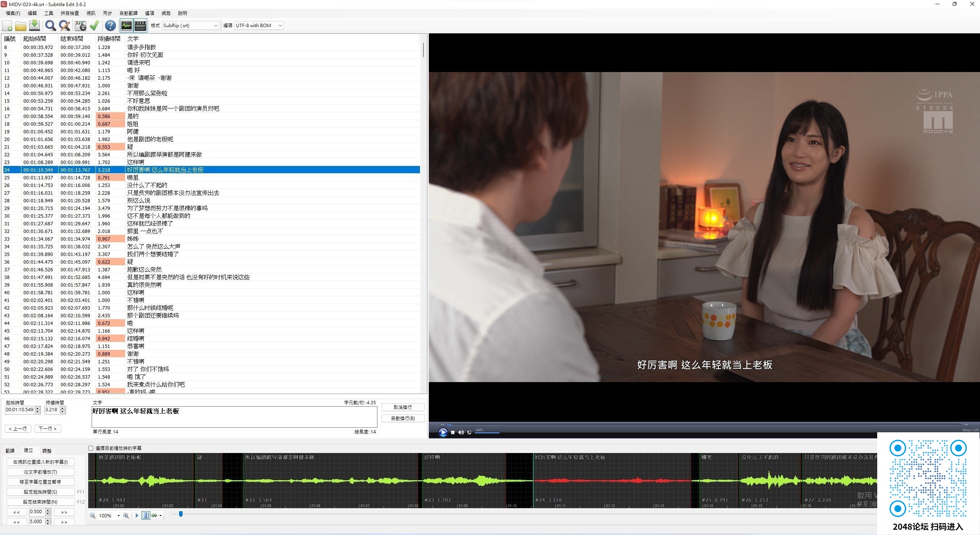Go to next line with 下一行 button
Image resolution: width=980 pixels, height=535 pixels.
coord(48,429)
